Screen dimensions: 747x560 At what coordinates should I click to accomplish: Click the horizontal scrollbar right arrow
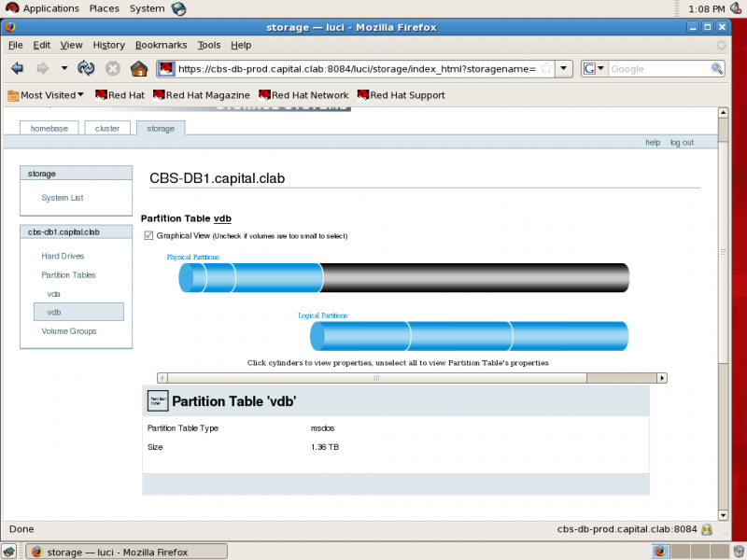pos(662,378)
